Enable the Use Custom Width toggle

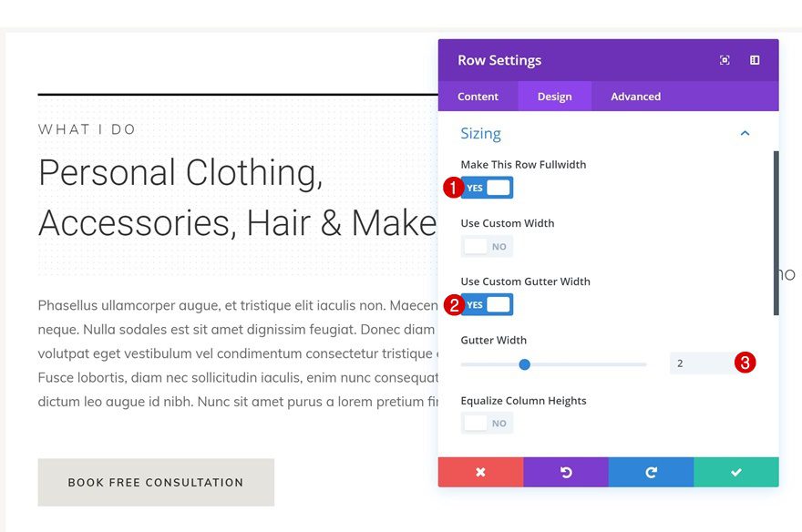pos(488,246)
